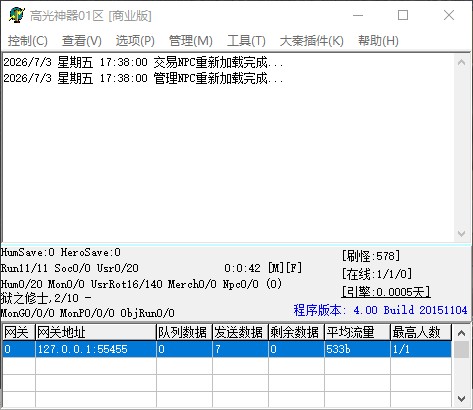Click the 队列数据 column header
This screenshot has width=473, height=410.
coord(184,332)
